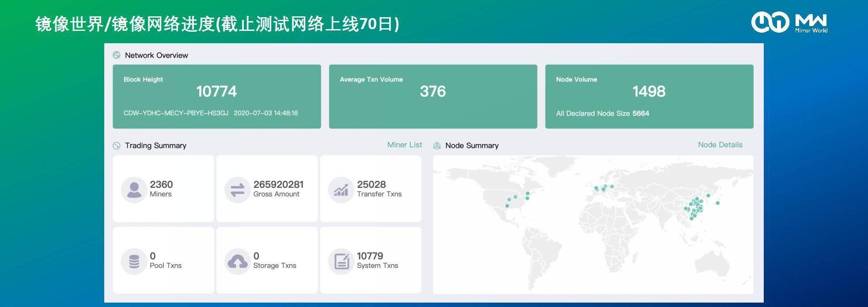This screenshot has height=307, width=868.
Task: Click the 10779 System Txns value
Action: [x=370, y=256]
